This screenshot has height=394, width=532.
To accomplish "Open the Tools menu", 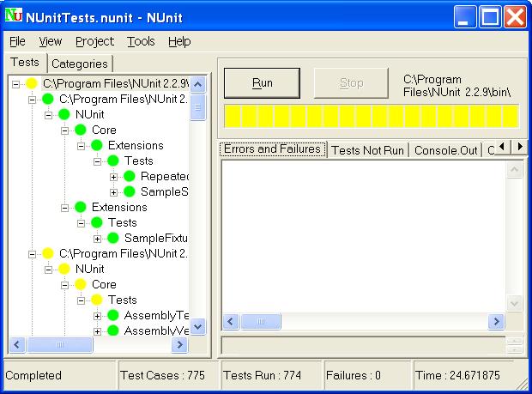I will (x=141, y=41).
